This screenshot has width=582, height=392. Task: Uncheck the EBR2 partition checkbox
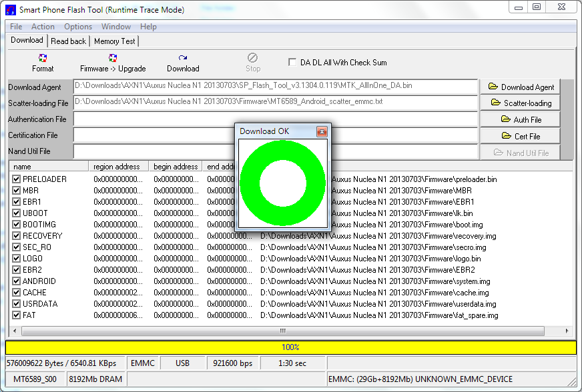point(16,269)
